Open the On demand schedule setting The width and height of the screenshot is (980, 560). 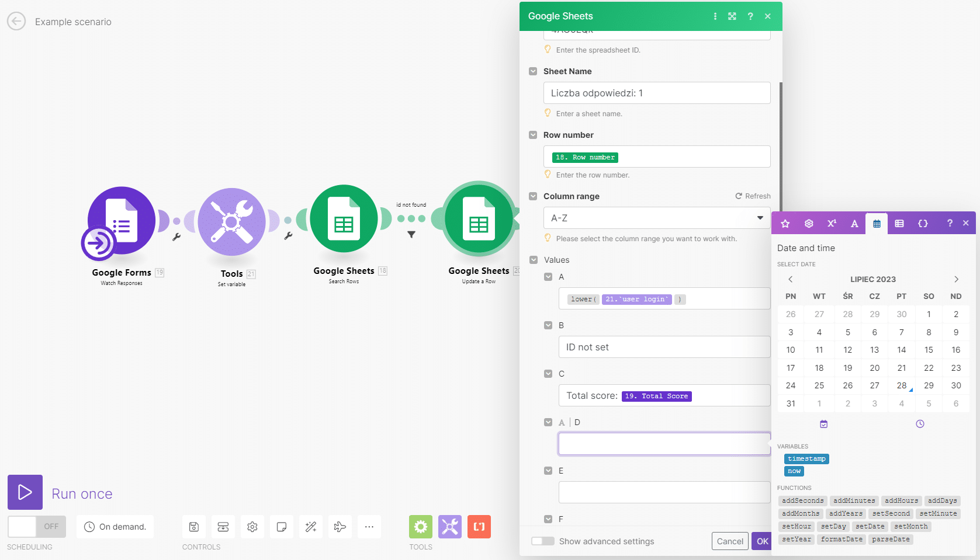coord(115,527)
